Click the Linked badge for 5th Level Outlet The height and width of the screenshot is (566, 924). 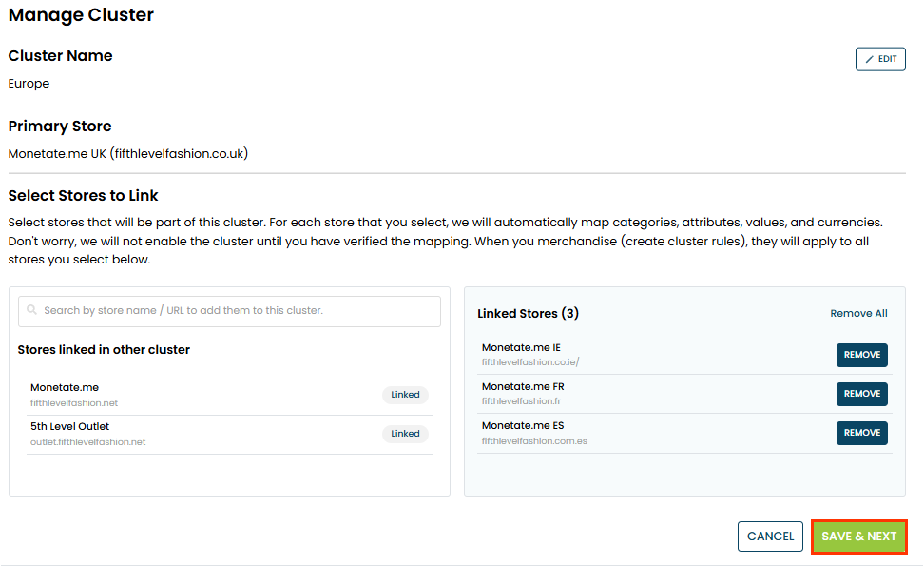point(405,434)
